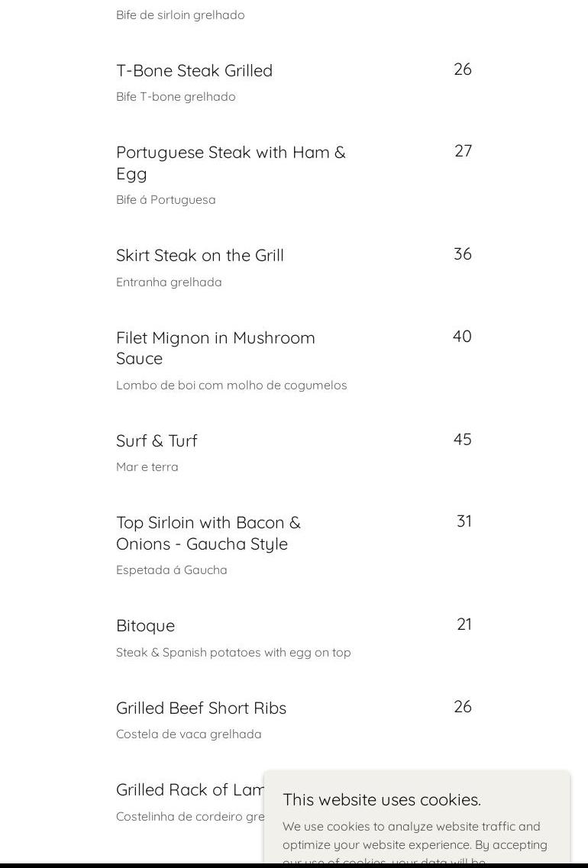Select the Grilled Beef Short Ribs item
Image resolution: width=588 pixels, height=868 pixels.
click(201, 708)
